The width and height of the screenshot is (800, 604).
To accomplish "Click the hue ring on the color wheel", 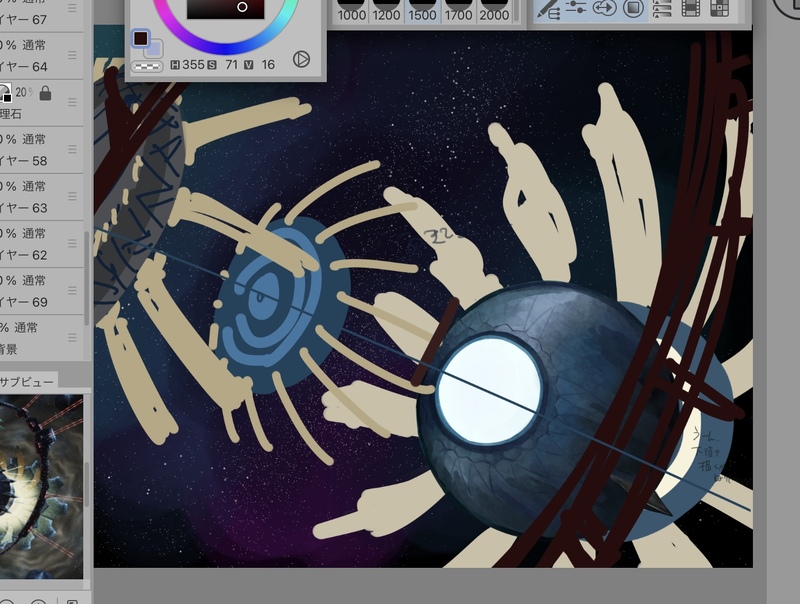I will tap(224, 47).
